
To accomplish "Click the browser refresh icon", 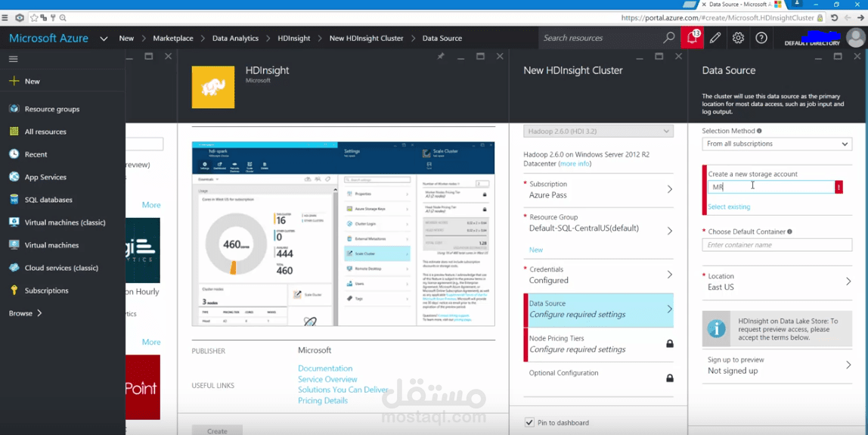I will click(834, 17).
